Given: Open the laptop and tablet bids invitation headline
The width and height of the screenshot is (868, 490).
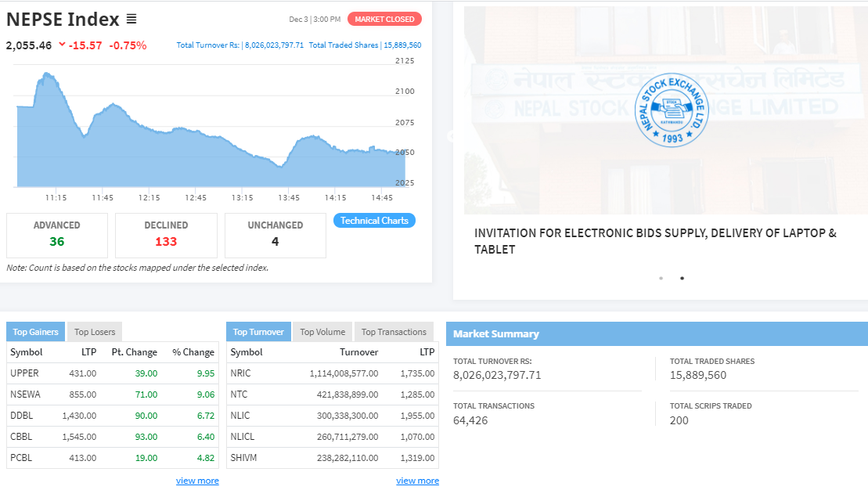Looking at the screenshot, I should pyautogui.click(x=655, y=241).
